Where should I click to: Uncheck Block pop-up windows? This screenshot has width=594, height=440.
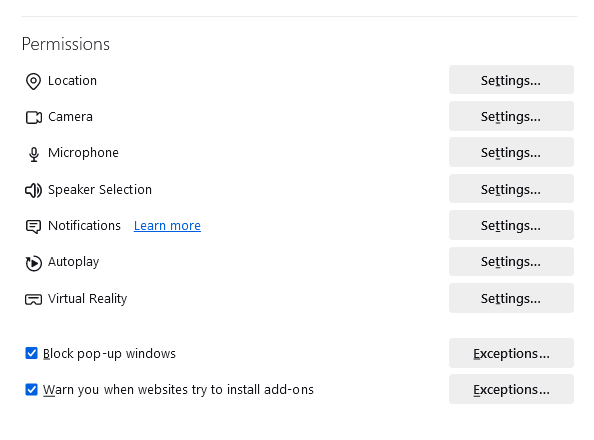click(x=31, y=353)
